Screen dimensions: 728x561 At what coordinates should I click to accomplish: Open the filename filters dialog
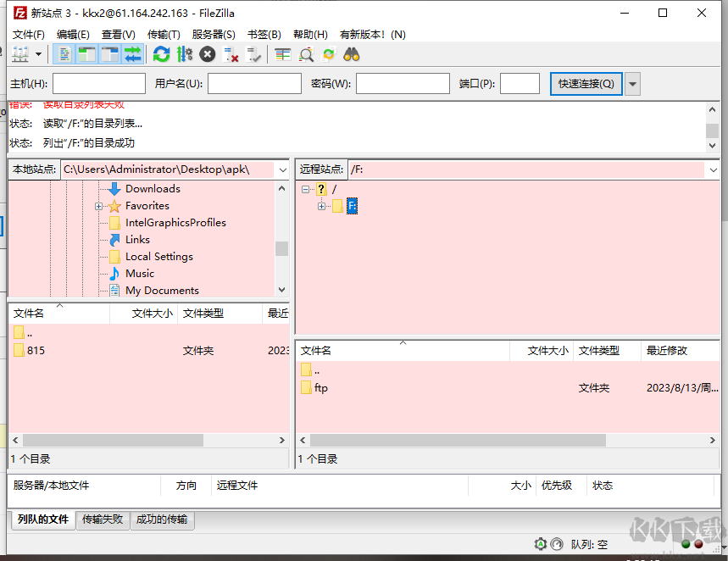[x=306, y=53]
